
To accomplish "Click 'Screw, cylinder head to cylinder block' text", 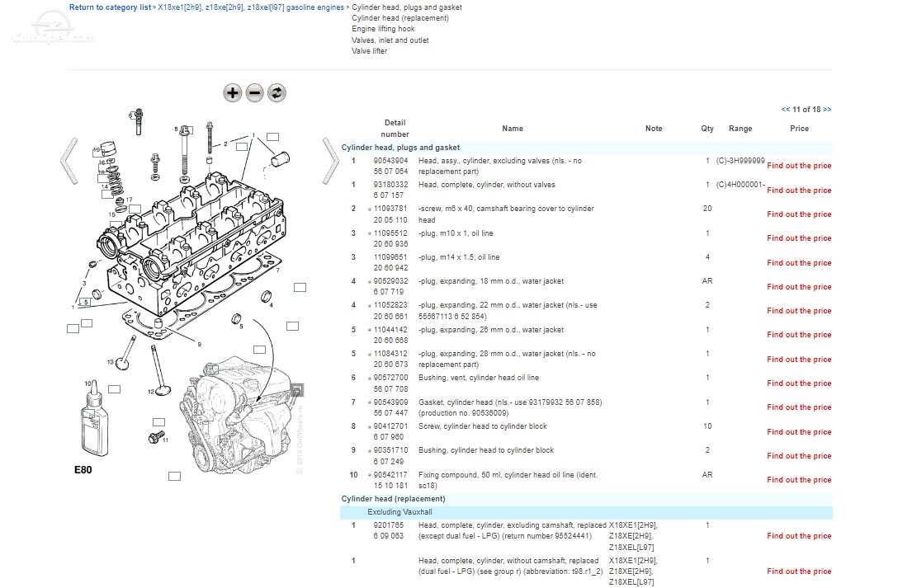I will pyautogui.click(x=483, y=426).
